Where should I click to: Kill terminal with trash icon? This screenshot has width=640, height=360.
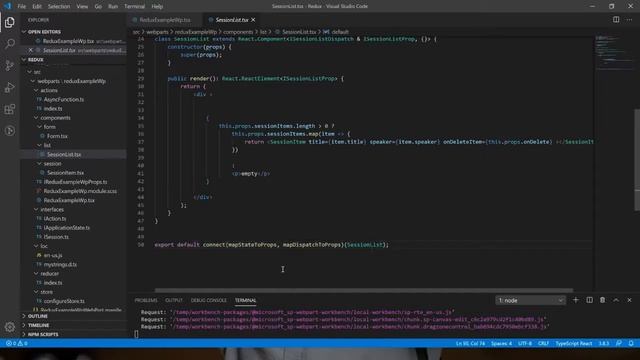[602, 300]
